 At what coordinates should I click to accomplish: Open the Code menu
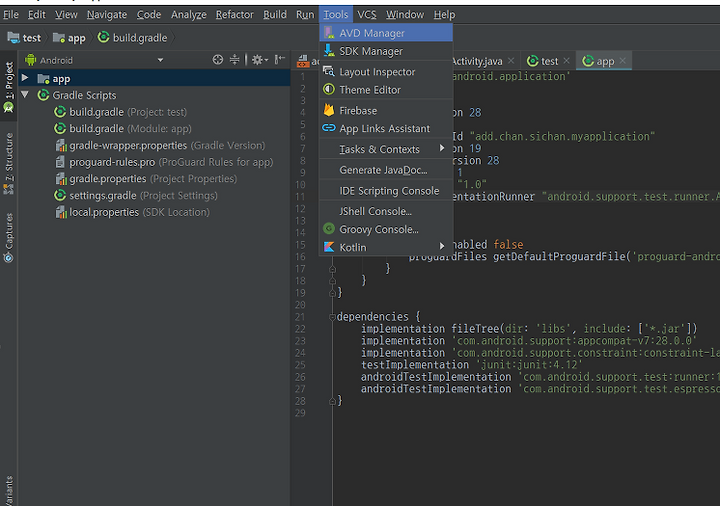click(x=149, y=15)
